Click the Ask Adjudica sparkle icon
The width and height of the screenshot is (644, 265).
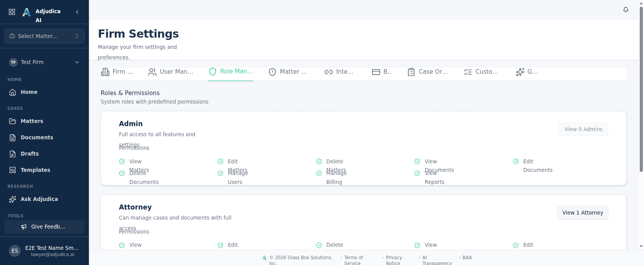coord(13,199)
